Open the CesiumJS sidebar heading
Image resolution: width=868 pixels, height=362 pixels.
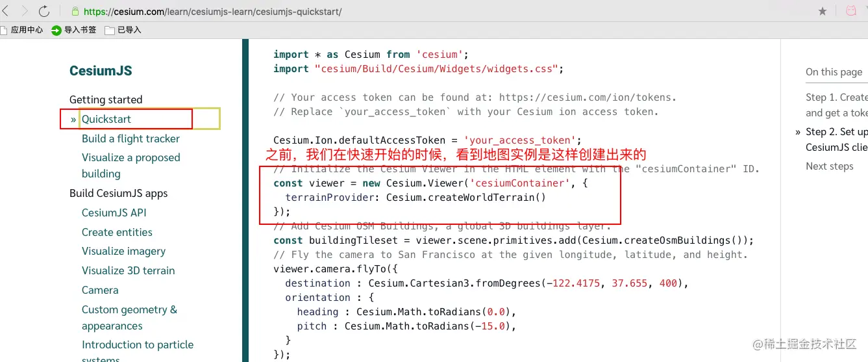click(101, 71)
